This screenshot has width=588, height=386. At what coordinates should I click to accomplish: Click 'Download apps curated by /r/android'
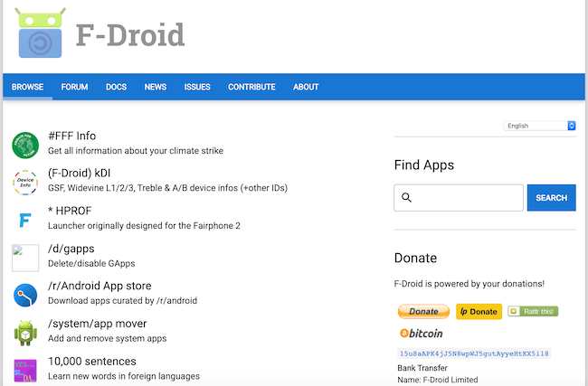point(123,300)
